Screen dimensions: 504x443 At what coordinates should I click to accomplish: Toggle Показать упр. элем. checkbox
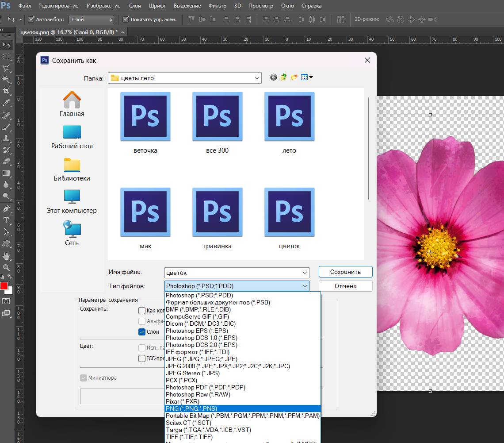click(126, 19)
